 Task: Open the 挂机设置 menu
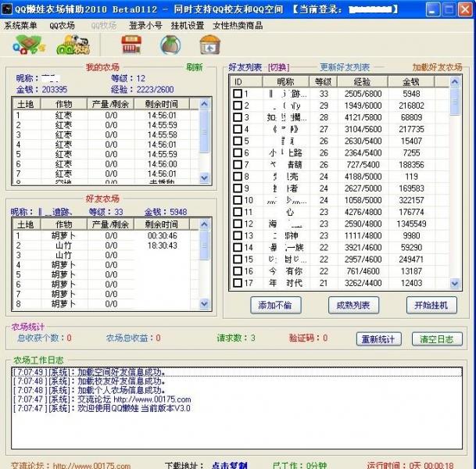(188, 26)
